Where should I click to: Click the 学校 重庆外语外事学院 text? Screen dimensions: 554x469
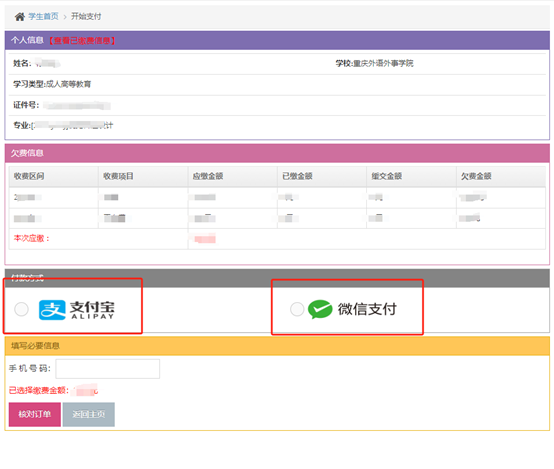pos(375,63)
